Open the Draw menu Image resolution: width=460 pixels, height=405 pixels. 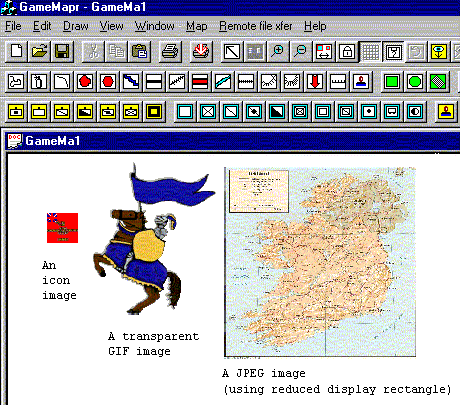coord(76,26)
